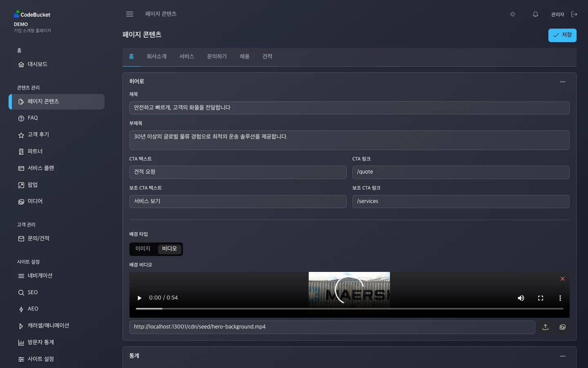Collapse the 통계 section

pyautogui.click(x=563, y=356)
